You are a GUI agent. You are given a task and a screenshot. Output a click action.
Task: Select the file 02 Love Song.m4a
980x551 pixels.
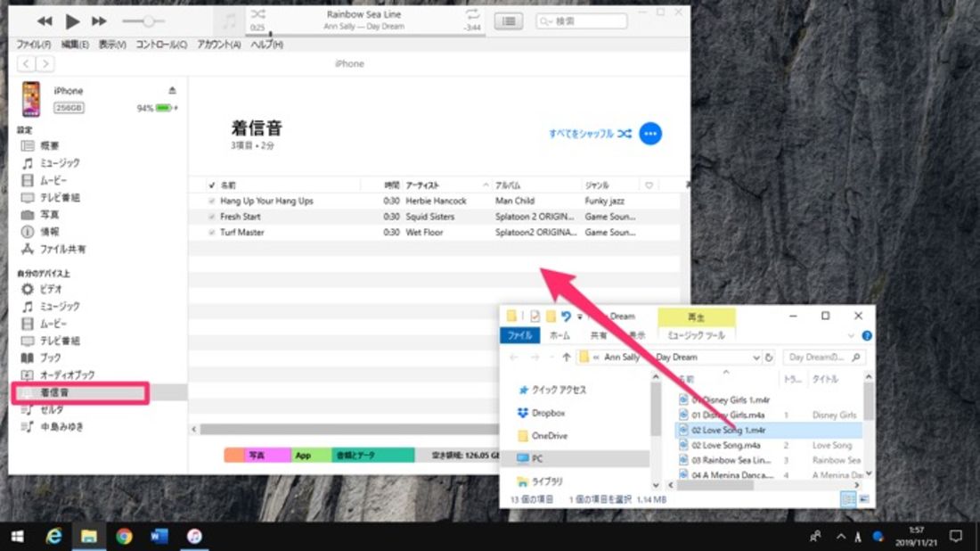tap(726, 445)
